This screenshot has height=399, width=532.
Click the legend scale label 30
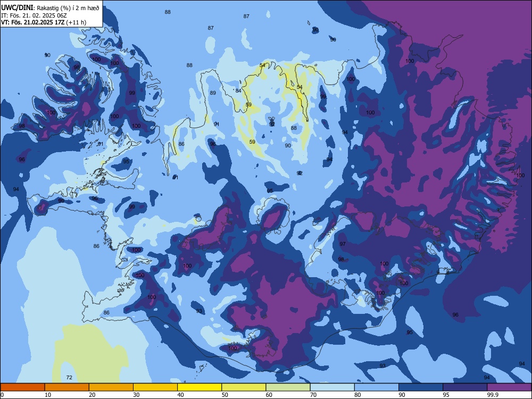click(136, 395)
